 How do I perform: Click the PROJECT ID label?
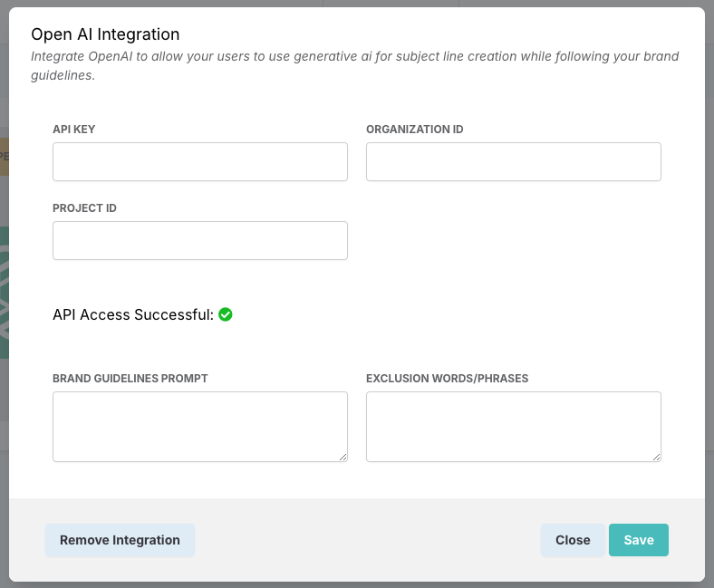(x=84, y=208)
